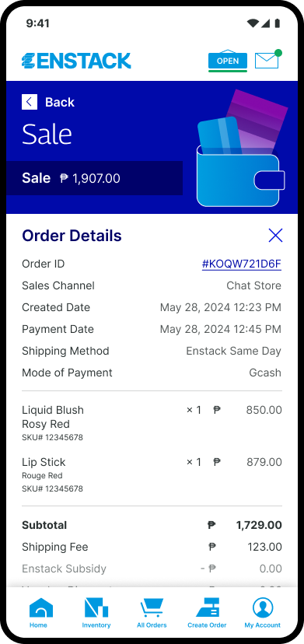Open the envelope messages icon
The height and width of the screenshot is (644, 304).
(267, 61)
